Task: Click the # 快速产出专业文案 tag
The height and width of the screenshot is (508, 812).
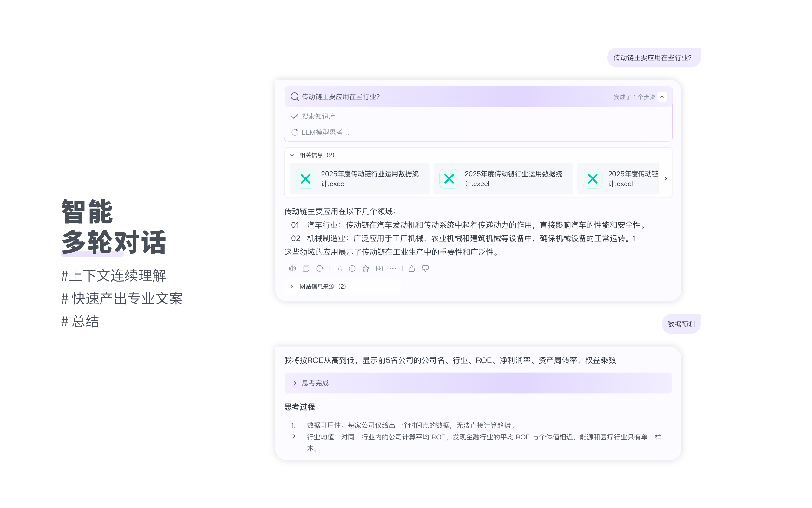Action: coord(122,298)
